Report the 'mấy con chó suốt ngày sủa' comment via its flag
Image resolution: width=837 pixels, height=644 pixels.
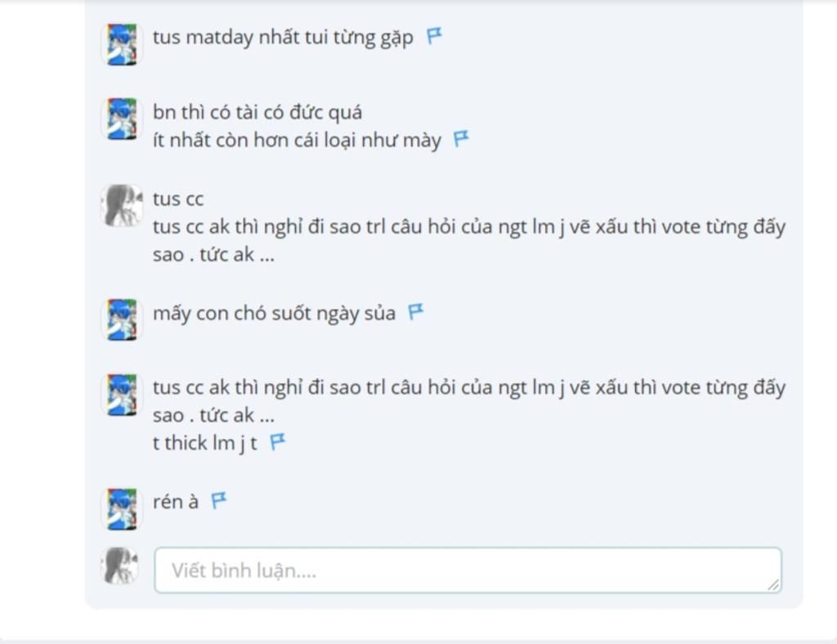(x=416, y=311)
